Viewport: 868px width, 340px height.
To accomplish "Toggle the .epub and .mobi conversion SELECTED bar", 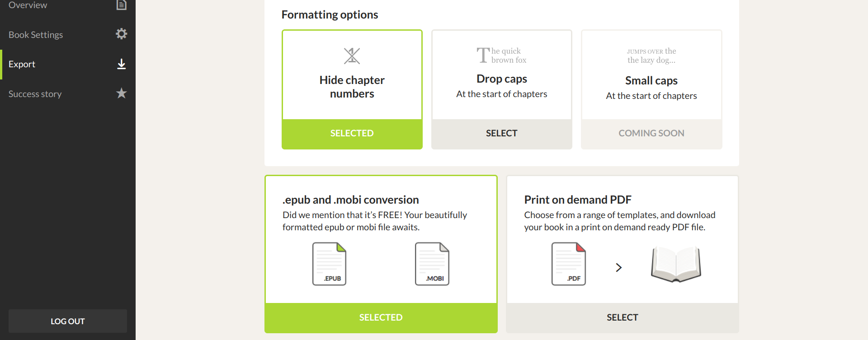I will (381, 317).
